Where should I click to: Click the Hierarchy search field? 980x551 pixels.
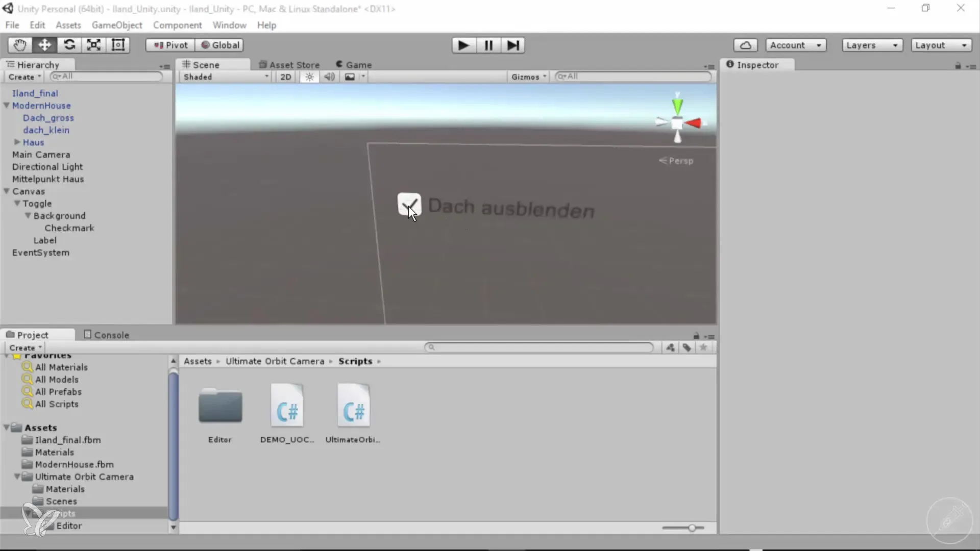point(106,76)
